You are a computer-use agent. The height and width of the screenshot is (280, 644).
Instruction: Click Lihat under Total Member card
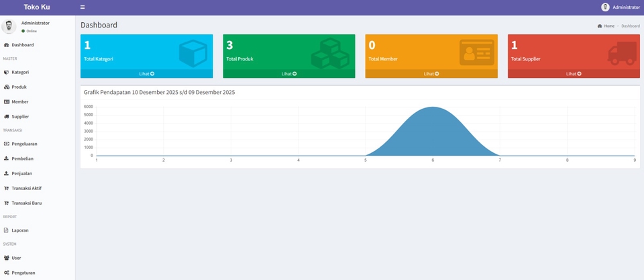click(x=431, y=74)
